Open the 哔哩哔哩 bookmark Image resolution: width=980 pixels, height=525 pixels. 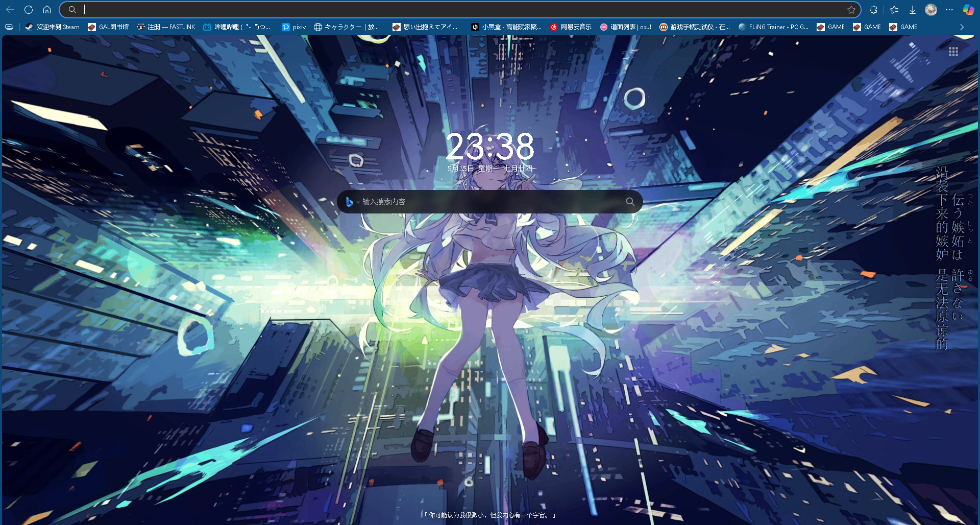237,27
